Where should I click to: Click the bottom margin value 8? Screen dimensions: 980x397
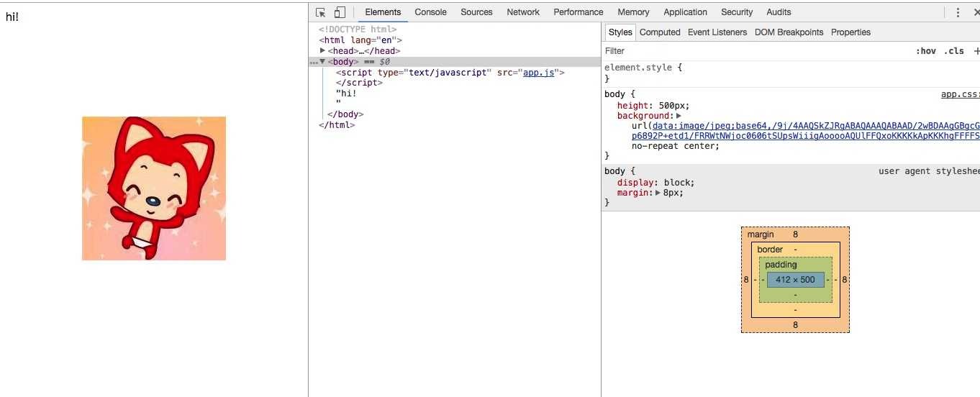[x=795, y=325]
